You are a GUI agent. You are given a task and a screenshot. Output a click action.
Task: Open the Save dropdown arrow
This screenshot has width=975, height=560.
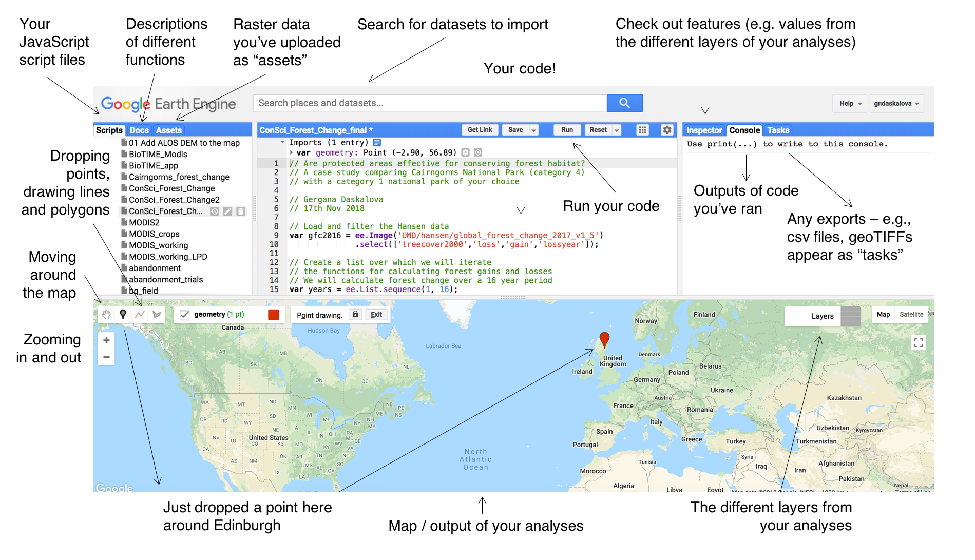pyautogui.click(x=533, y=129)
